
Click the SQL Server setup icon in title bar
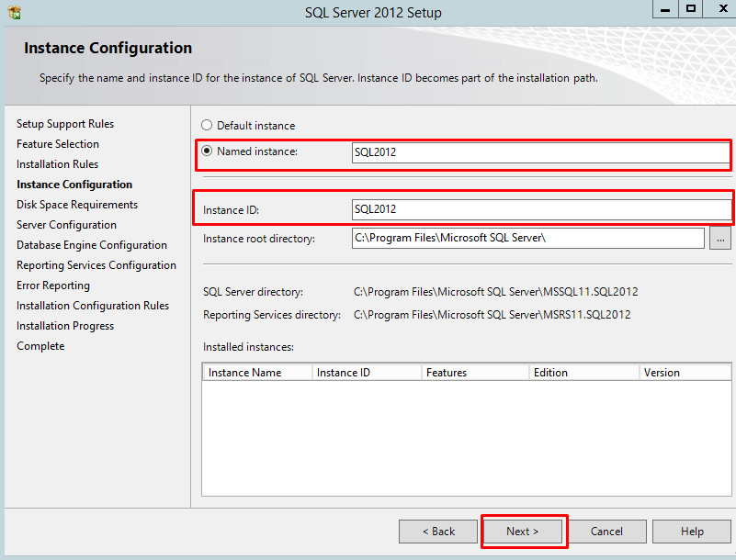click(x=15, y=12)
